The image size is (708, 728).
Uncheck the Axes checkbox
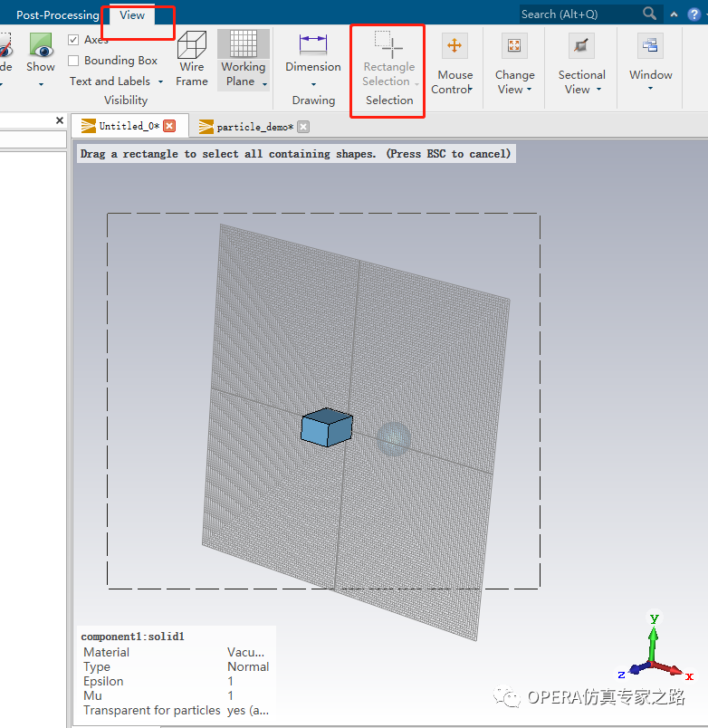[73, 40]
